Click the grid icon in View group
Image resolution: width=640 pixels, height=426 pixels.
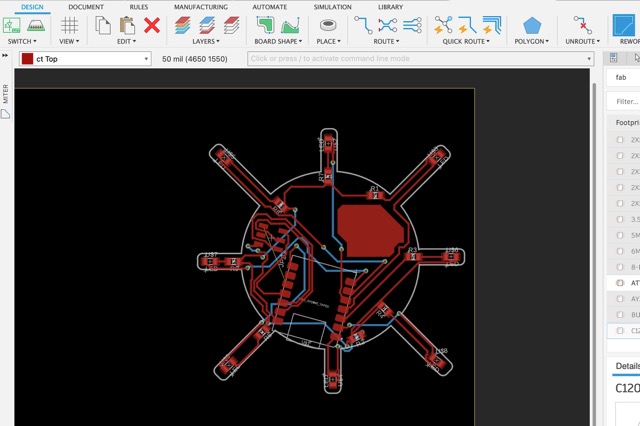click(x=70, y=25)
